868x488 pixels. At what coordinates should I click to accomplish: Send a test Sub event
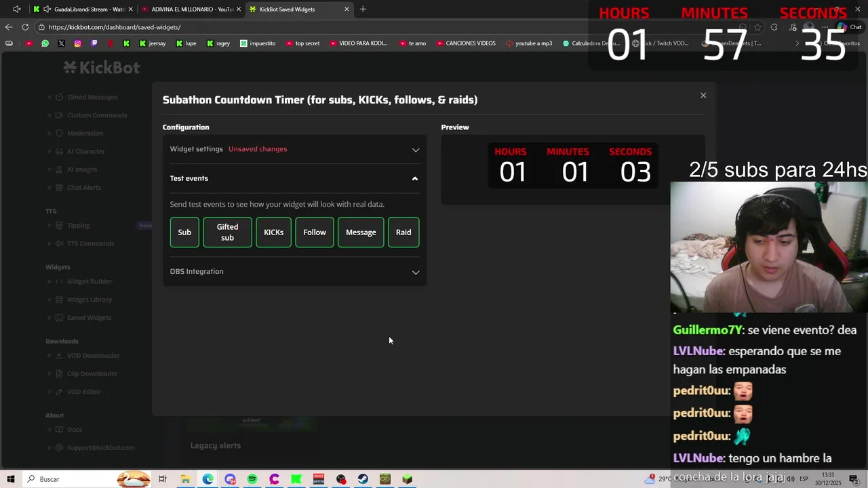tap(184, 232)
